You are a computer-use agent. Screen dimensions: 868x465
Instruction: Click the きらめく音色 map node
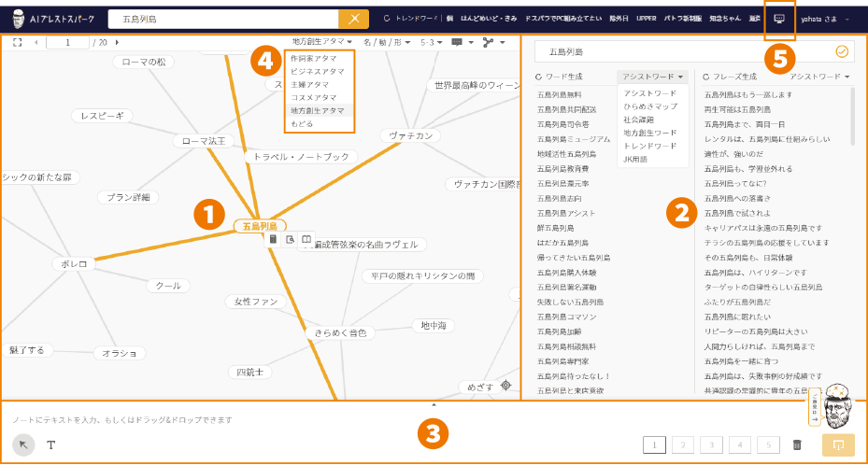[x=340, y=332]
